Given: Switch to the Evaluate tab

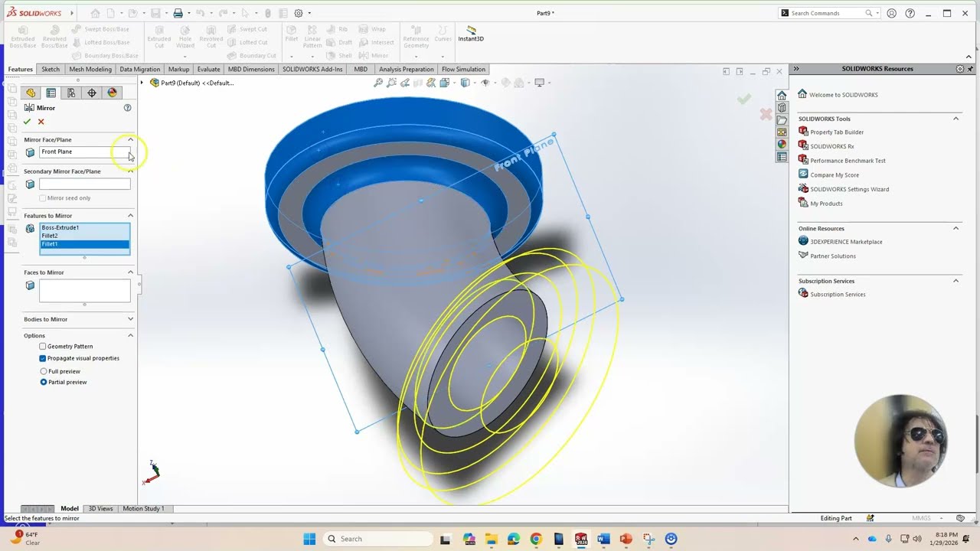Looking at the screenshot, I should [x=208, y=69].
